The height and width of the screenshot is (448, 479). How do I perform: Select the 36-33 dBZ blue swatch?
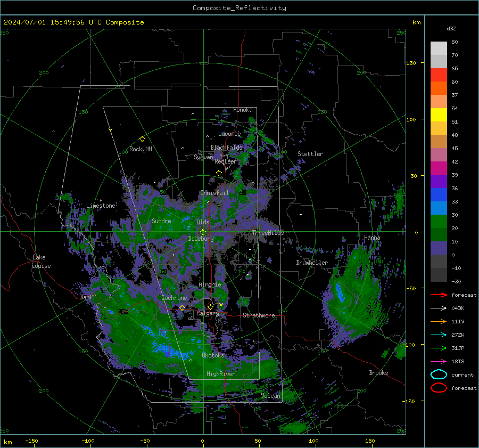click(439, 195)
